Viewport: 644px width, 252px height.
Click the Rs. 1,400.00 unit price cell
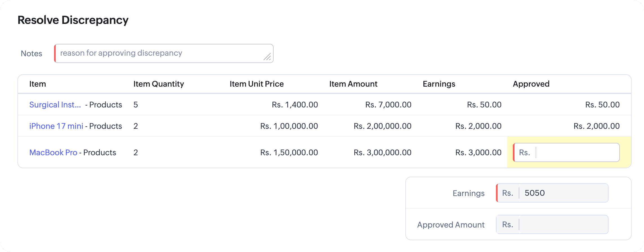coord(295,105)
